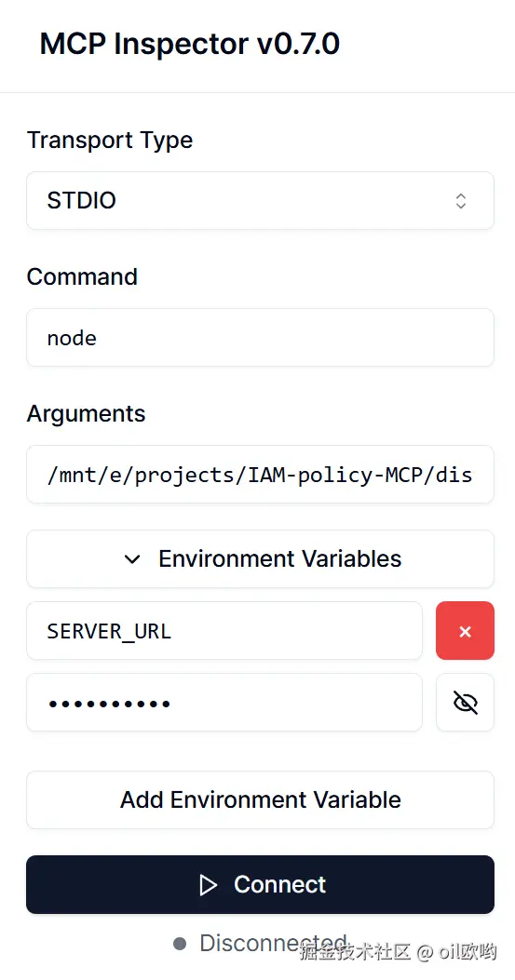Click the up-down chevron in Transport selector
This screenshot has width=515, height=980.
click(461, 201)
